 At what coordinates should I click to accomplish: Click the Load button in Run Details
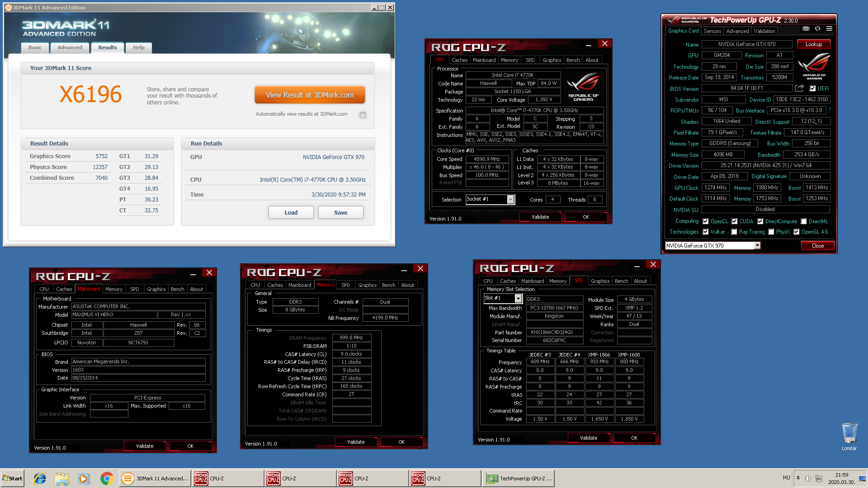tap(291, 212)
